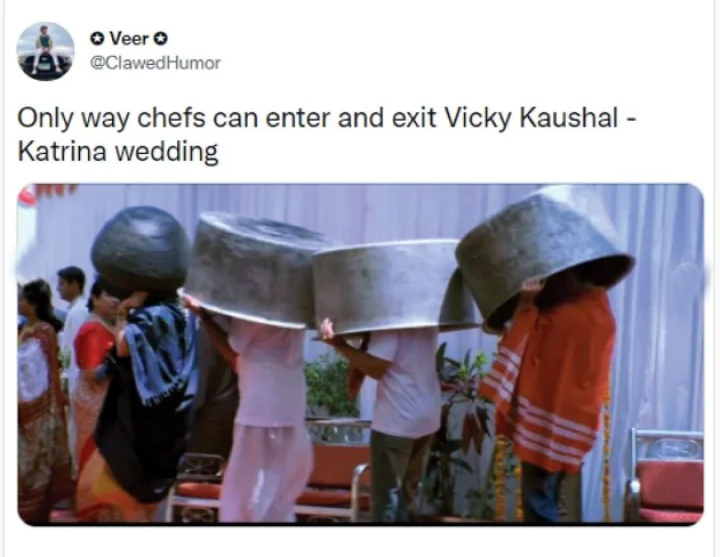Click the large tilted pot on the right

coord(544,253)
